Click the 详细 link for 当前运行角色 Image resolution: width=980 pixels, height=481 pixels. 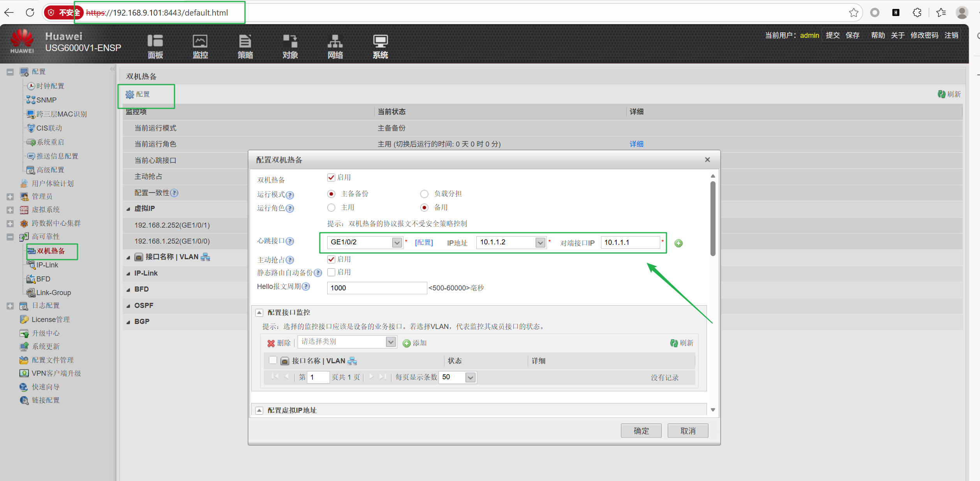coord(636,144)
